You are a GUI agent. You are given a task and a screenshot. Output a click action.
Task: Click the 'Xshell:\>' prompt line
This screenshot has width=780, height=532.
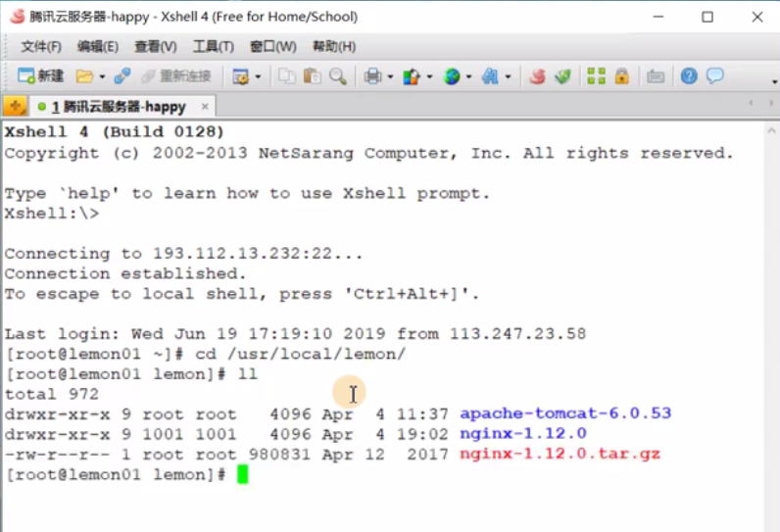pyautogui.click(x=52, y=214)
